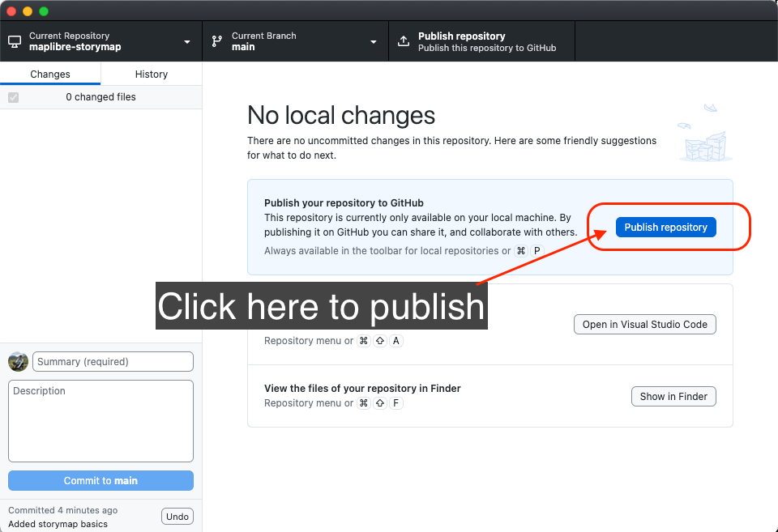
Task: Click the blue Publish repository button
Action: [665, 228]
